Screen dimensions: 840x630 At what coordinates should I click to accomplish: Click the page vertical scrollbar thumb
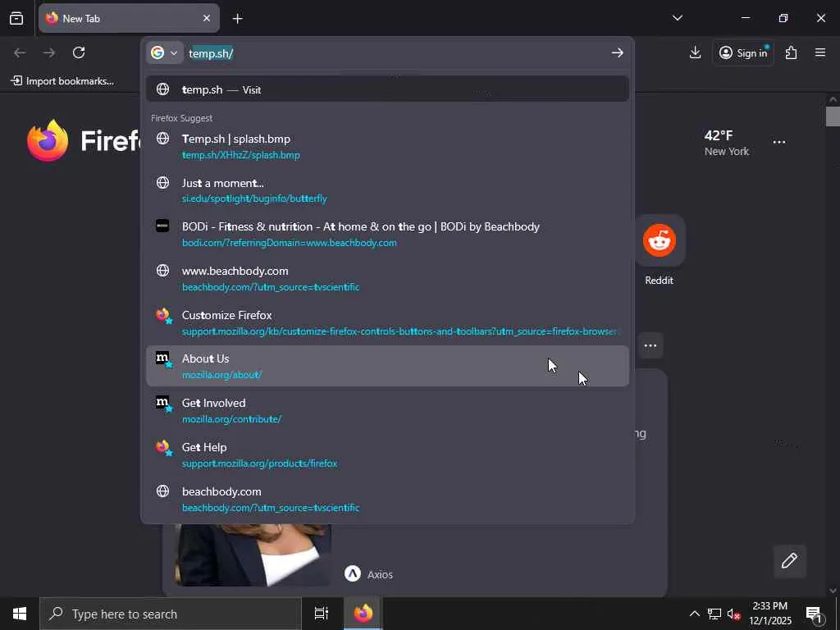pyautogui.click(x=833, y=116)
